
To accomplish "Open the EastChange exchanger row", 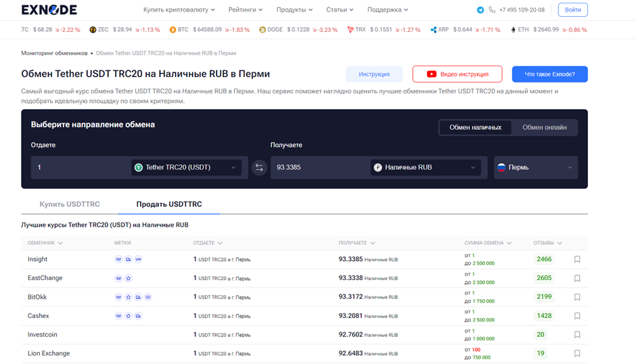I will pos(304,278).
